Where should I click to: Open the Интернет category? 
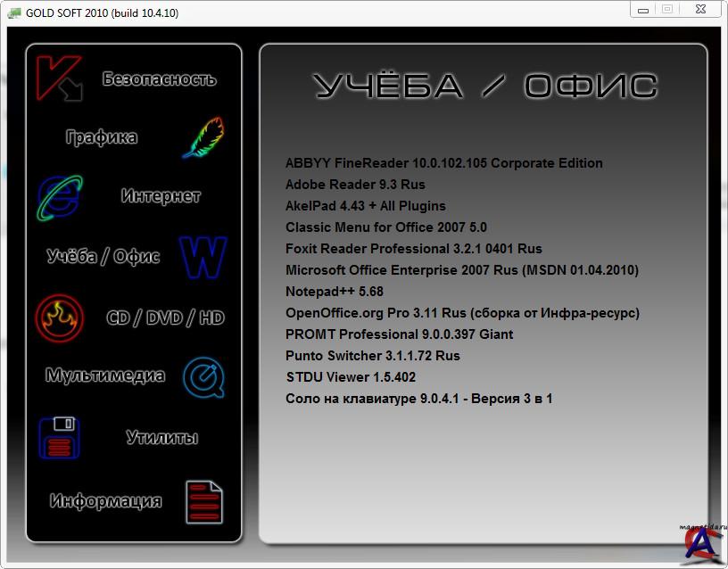[161, 196]
